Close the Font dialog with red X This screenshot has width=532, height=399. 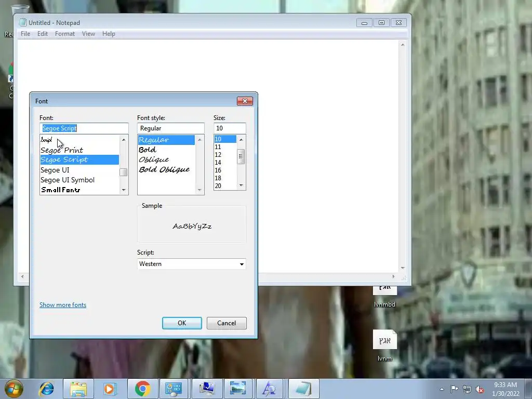[x=245, y=101]
